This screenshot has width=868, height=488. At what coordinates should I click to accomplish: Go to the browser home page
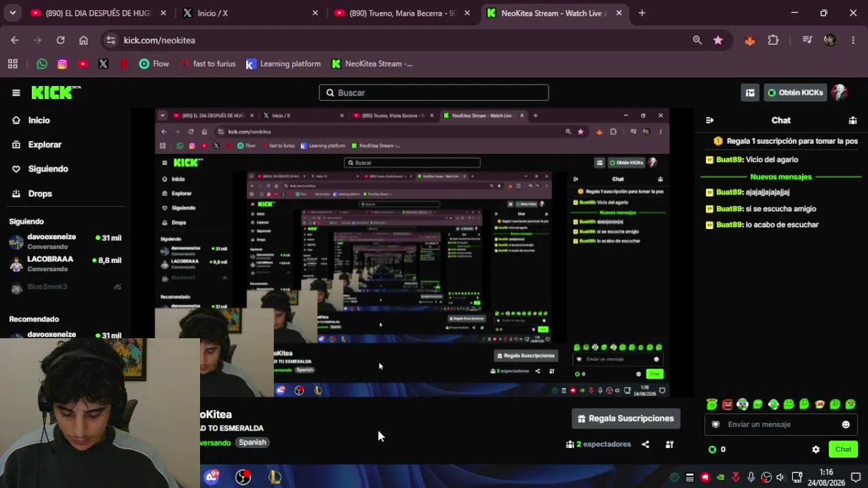tap(83, 40)
